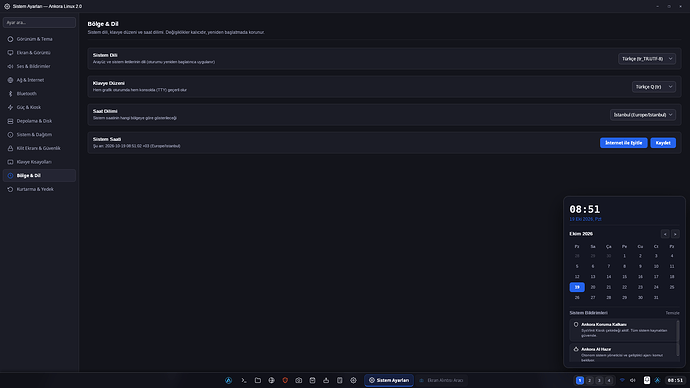This screenshot has width=690, height=388.
Task: Open the Sistem Dili language dropdown
Action: click(x=647, y=59)
